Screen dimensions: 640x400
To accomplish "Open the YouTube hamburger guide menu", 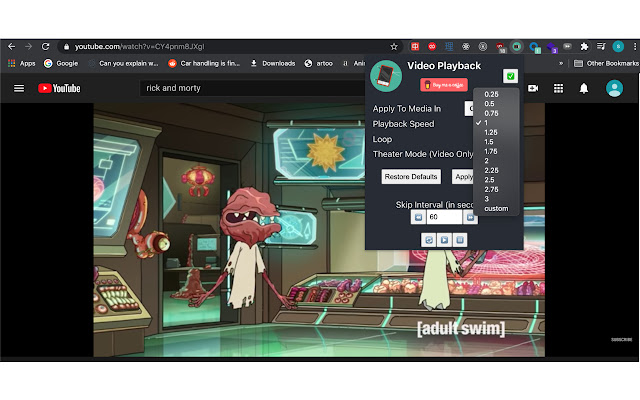I will (x=19, y=88).
